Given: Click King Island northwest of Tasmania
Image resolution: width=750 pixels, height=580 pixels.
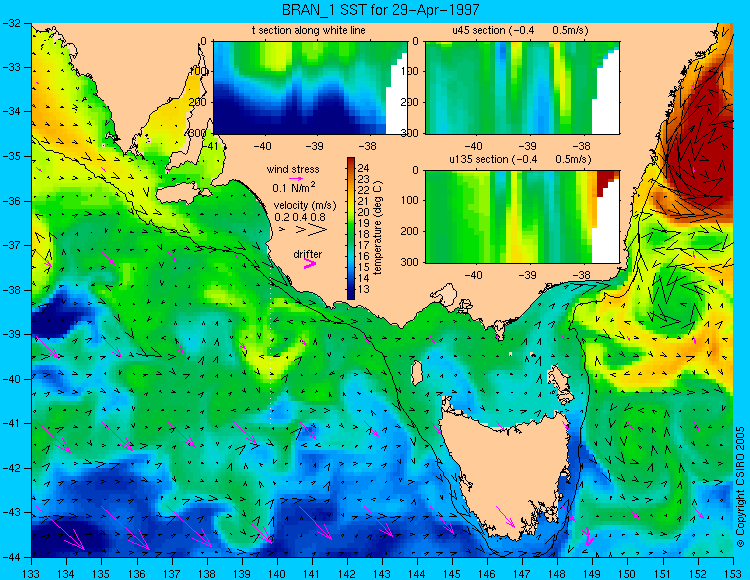Looking at the screenshot, I should 417,372.
